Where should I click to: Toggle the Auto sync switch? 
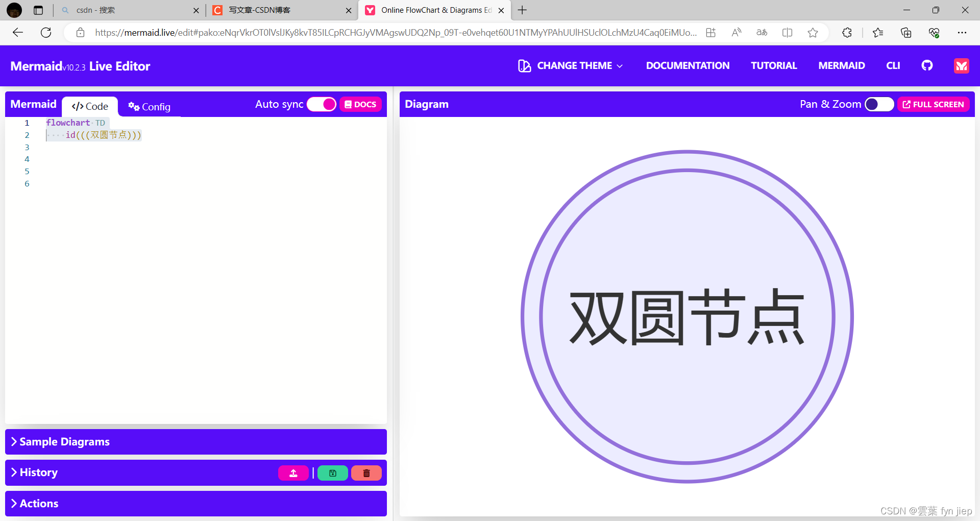[x=322, y=104]
